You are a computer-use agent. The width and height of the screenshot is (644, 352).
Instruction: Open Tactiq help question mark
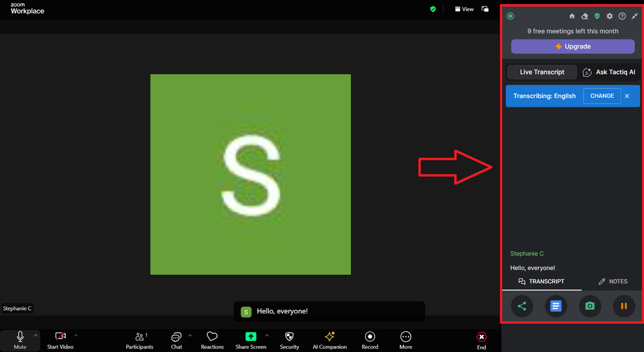tap(622, 16)
